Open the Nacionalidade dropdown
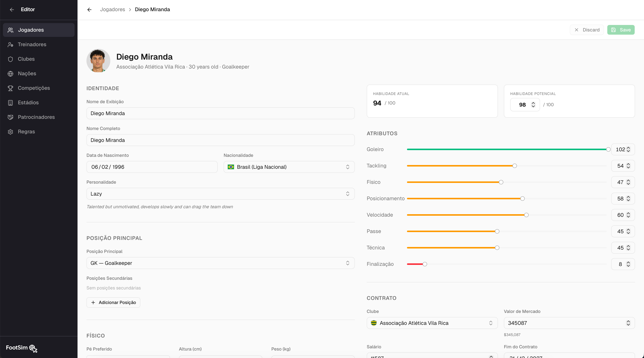 (x=289, y=167)
